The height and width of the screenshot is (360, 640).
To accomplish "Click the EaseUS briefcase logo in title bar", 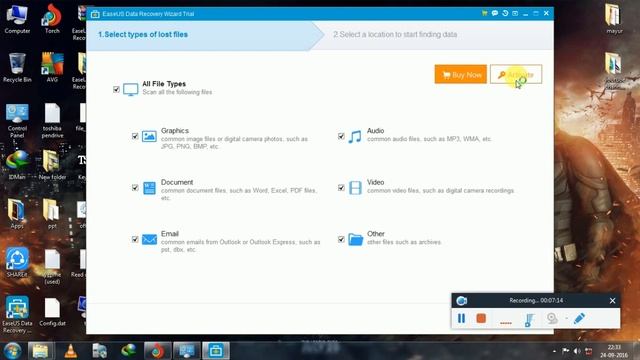I will 95,14.
